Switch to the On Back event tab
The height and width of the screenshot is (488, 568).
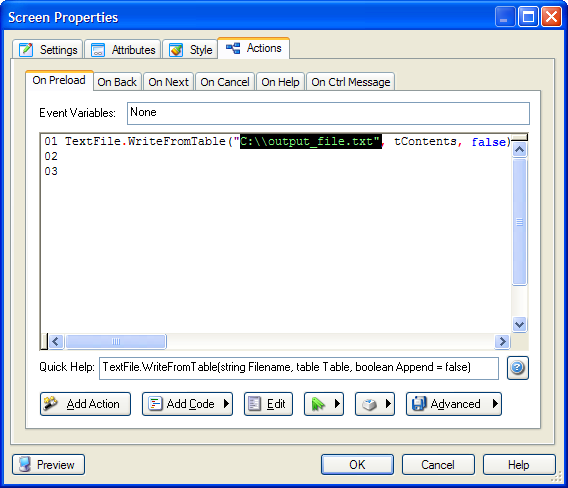pyautogui.click(x=117, y=82)
